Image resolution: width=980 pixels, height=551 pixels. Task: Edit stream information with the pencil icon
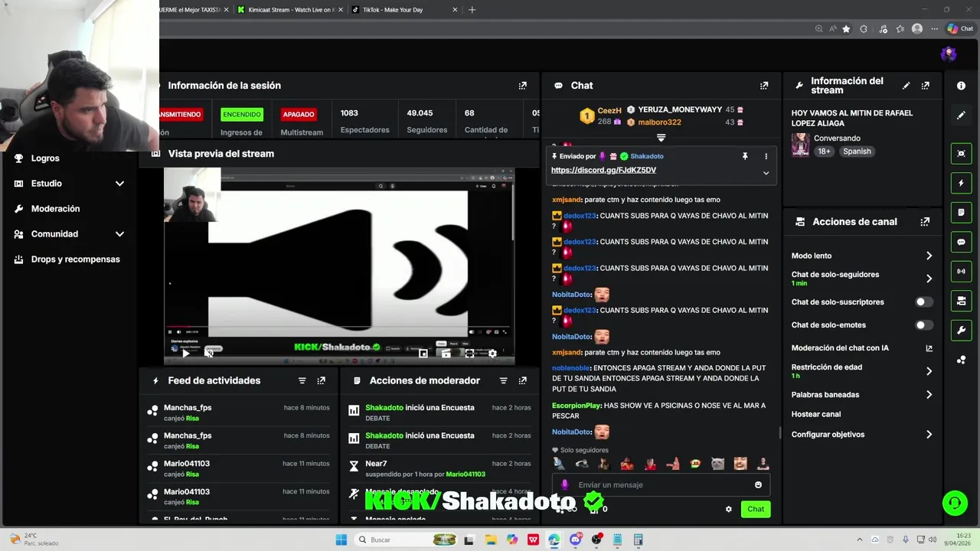tap(906, 86)
